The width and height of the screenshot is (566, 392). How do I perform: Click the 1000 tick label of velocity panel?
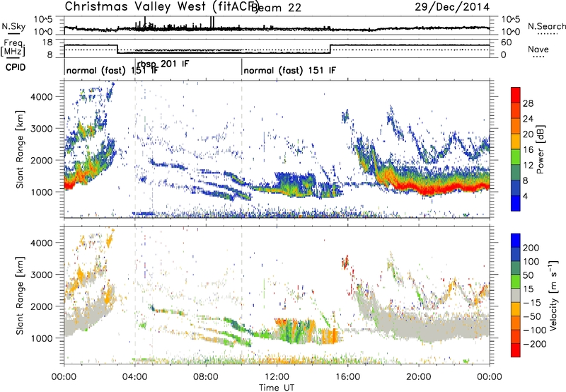(42, 338)
